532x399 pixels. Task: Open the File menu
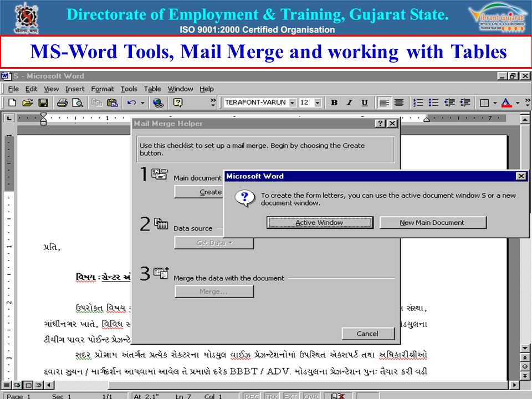(x=13, y=89)
